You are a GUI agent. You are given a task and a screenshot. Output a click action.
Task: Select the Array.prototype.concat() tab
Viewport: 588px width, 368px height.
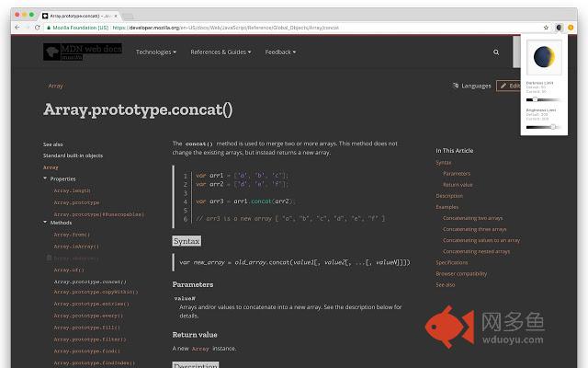click(80, 16)
